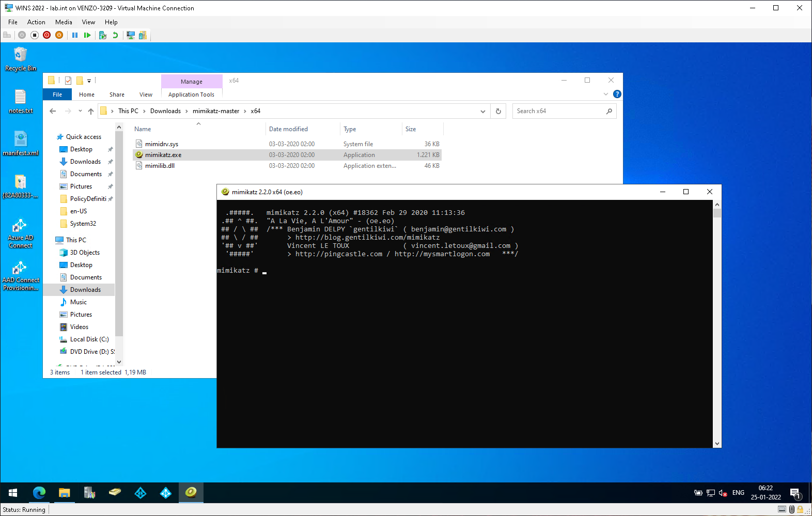The width and height of the screenshot is (812, 516).
Task: Open the Home ribbon tab in Explorer
Action: [87, 95]
